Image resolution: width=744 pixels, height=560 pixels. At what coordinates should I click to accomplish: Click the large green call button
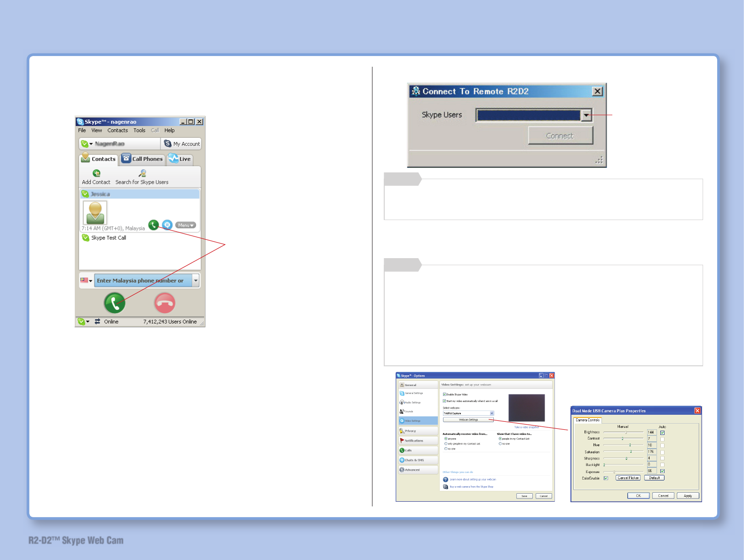[x=115, y=303]
